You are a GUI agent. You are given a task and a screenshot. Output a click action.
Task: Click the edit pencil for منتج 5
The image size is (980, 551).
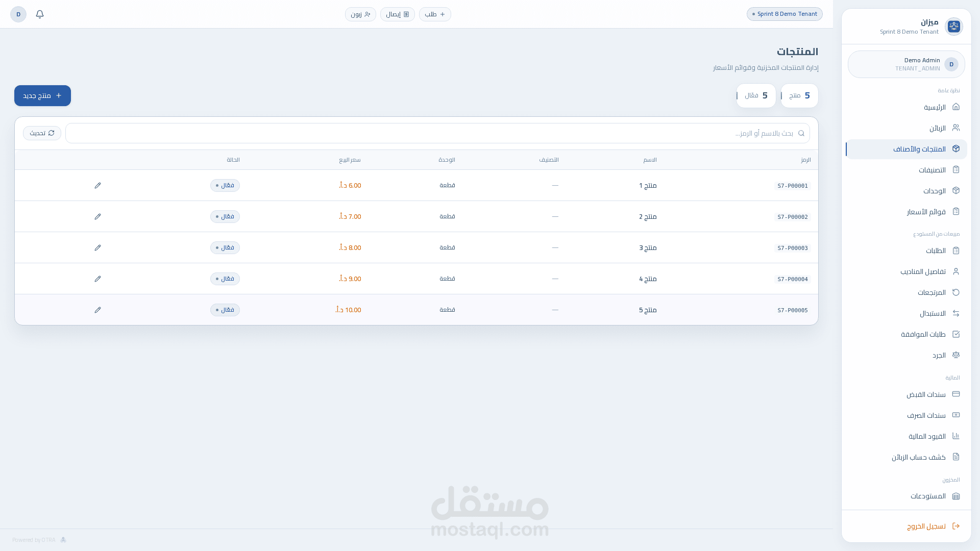98,310
